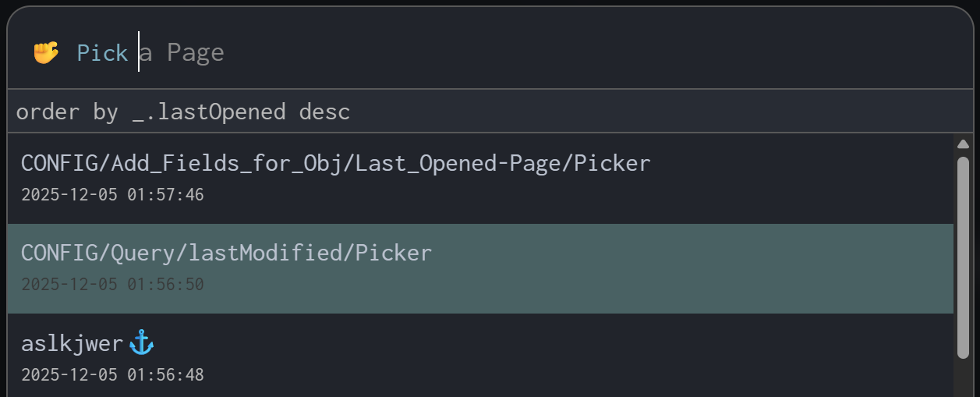The height and width of the screenshot is (397, 980).
Task: Select the highlighted CONFIG/Query/lastModified/Picker entry
Action: 226,253
